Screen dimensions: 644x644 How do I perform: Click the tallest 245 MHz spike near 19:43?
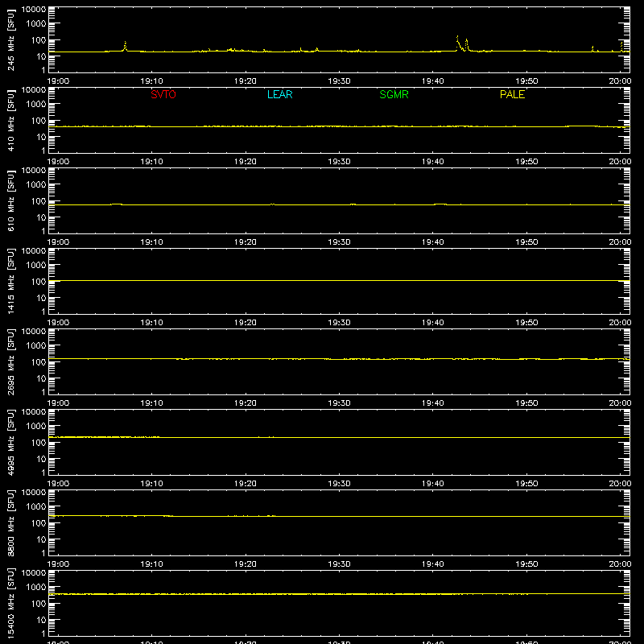pyautogui.click(x=457, y=43)
